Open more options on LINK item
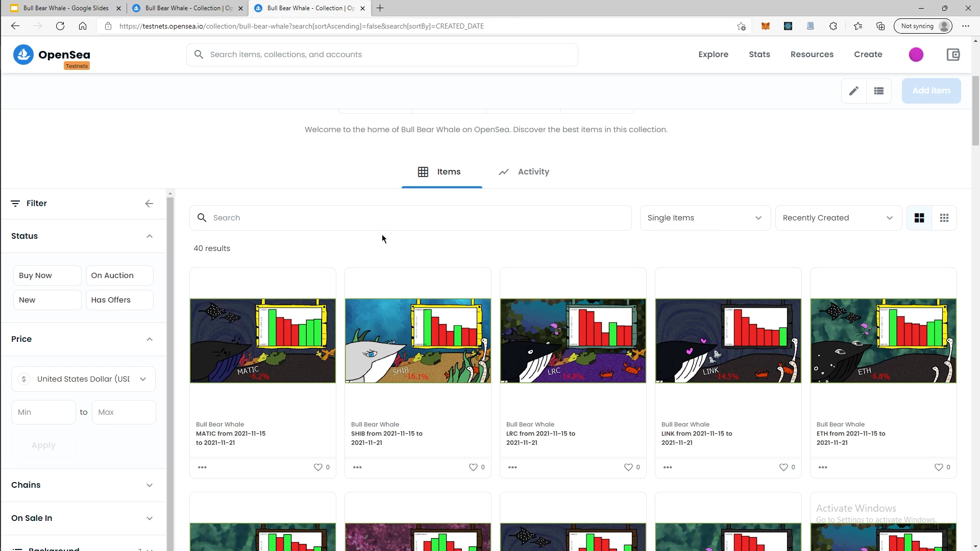Screen dimensions: 980x551 (668, 467)
